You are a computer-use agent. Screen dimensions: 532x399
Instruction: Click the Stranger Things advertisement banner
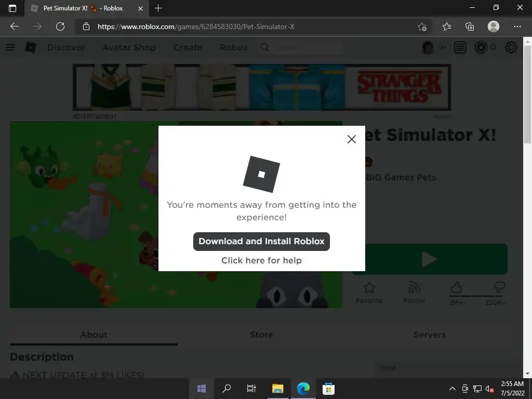pos(262,87)
